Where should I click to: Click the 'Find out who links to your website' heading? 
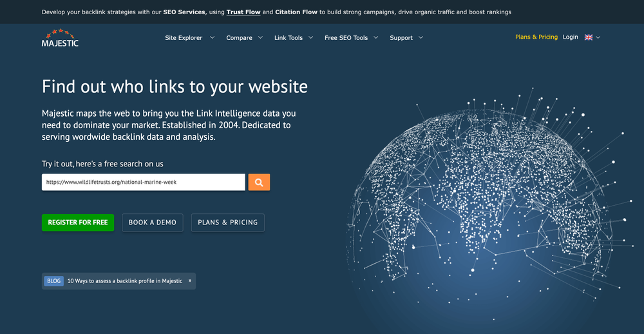pyautogui.click(x=175, y=87)
